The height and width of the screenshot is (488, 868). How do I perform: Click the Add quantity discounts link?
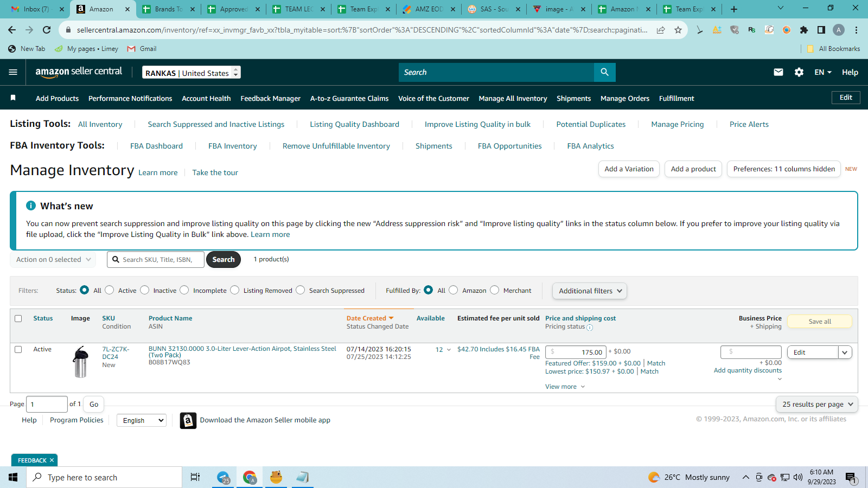[748, 370]
